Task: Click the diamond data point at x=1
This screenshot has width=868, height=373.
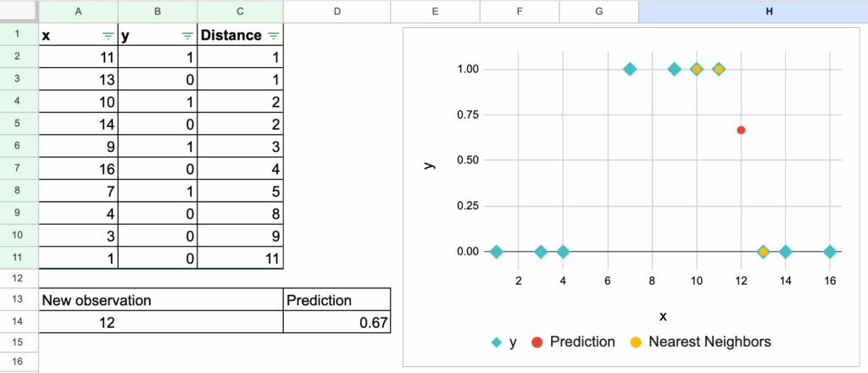Action: [497, 252]
